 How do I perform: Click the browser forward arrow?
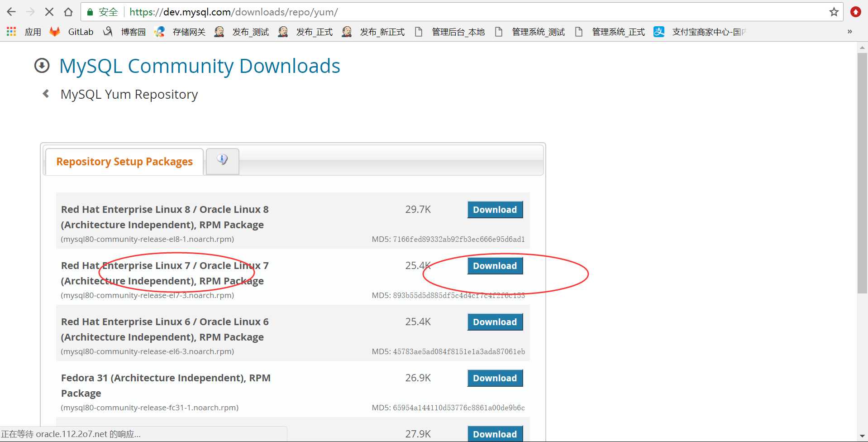point(30,12)
